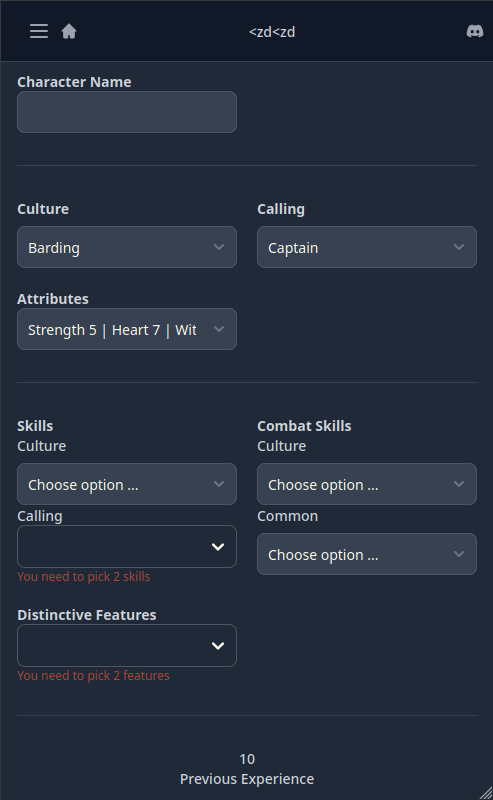
Task: Focus the Character Name text field
Action: [127, 112]
